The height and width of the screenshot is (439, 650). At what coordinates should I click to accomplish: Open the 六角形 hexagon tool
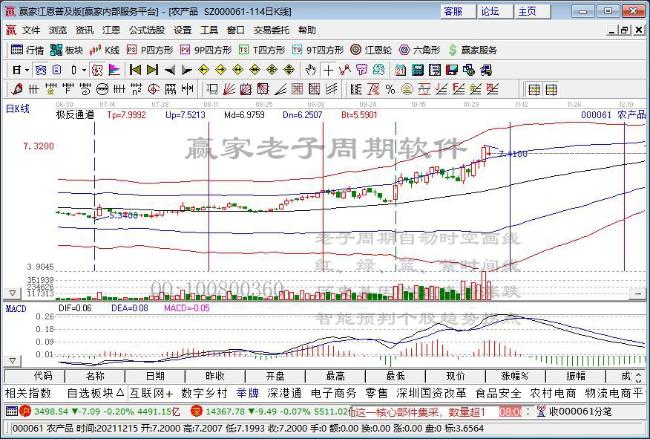[419, 50]
